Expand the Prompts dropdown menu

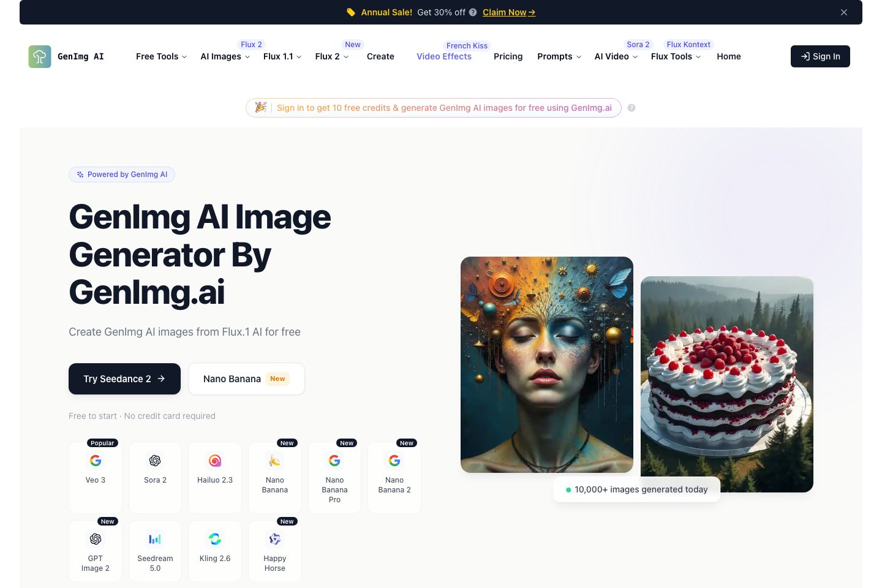[x=559, y=56]
